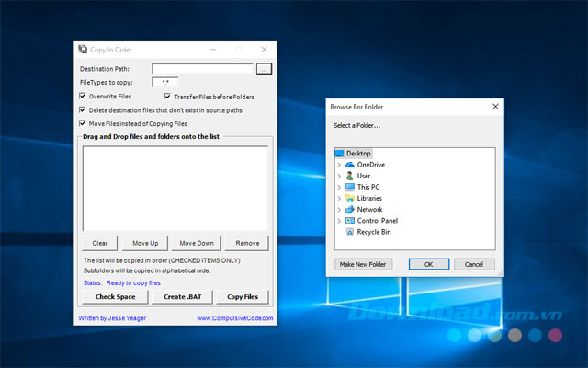
Task: Expand the Libraries tree node
Action: 339,199
